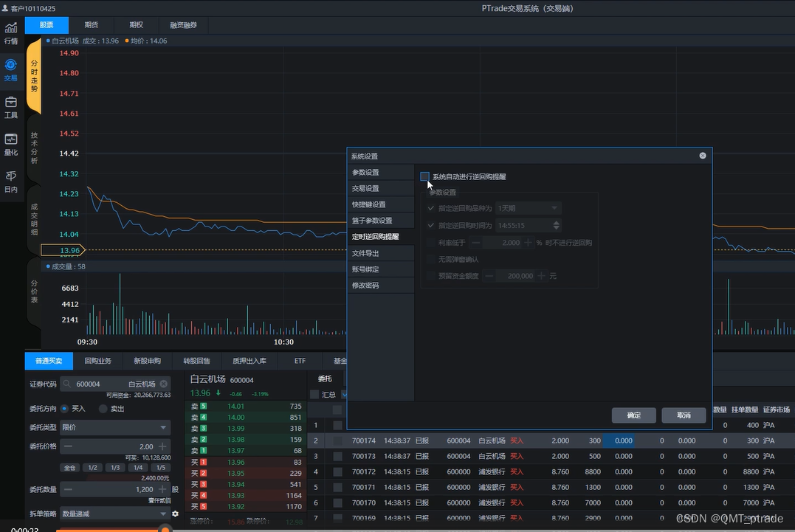Screen dimensions: 795x532
Task: Click the 委托数量 1,200 input field
Action: click(115, 489)
